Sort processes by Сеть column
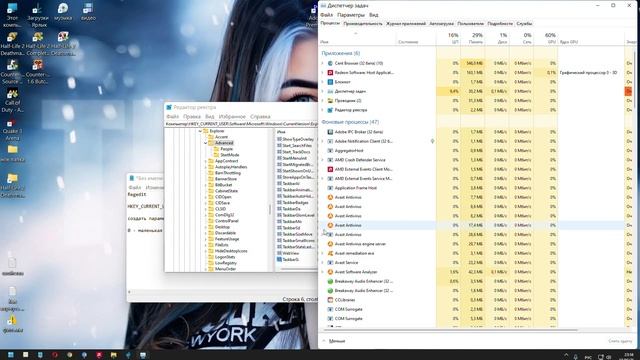The image size is (640, 360). coord(521,38)
